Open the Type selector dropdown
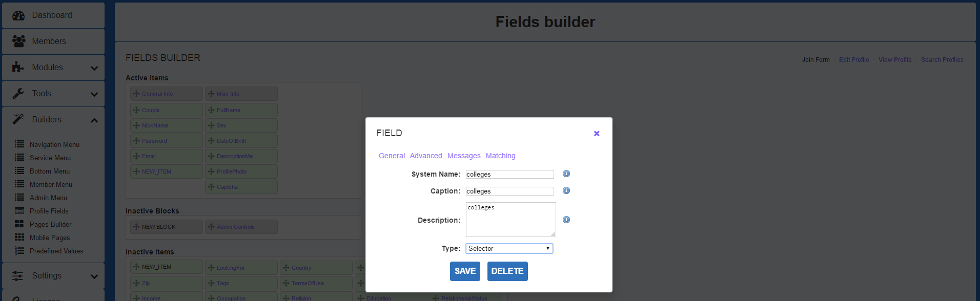980x301 pixels. [x=509, y=249]
